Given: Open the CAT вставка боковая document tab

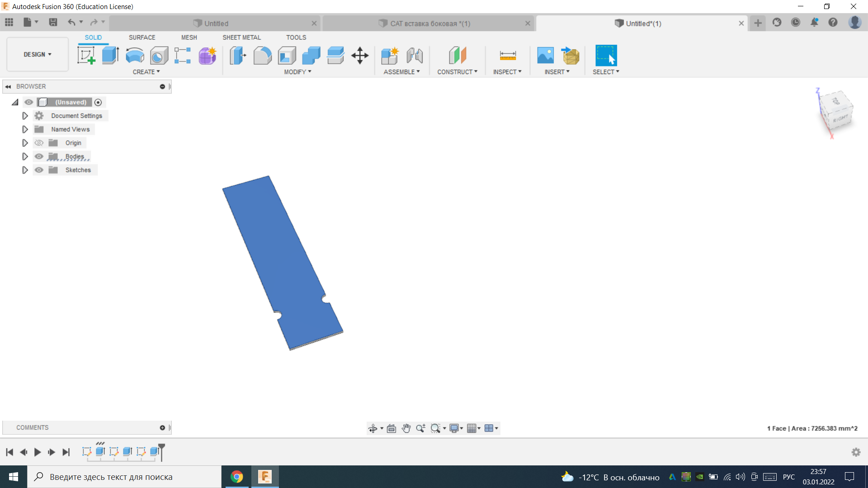Looking at the screenshot, I should (429, 23).
